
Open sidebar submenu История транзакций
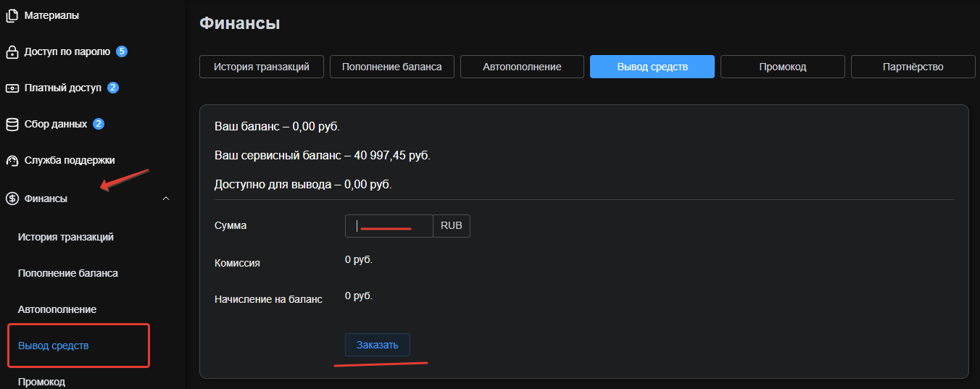(66, 237)
